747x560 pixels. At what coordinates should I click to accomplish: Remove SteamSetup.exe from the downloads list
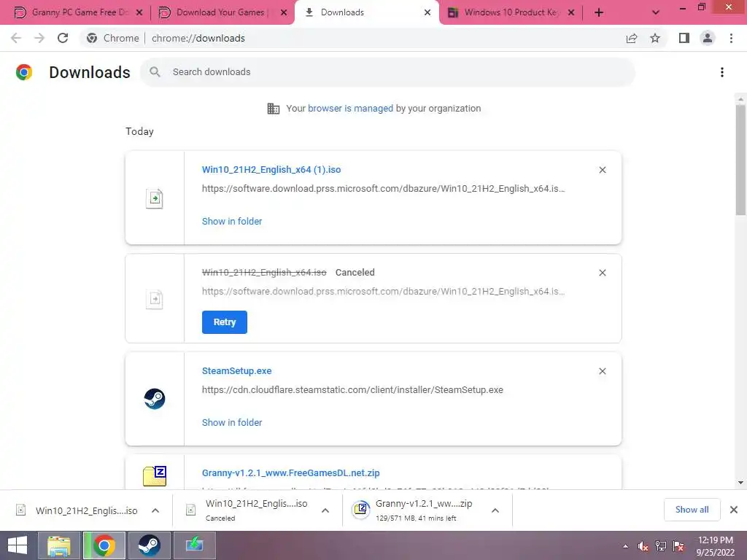(602, 371)
